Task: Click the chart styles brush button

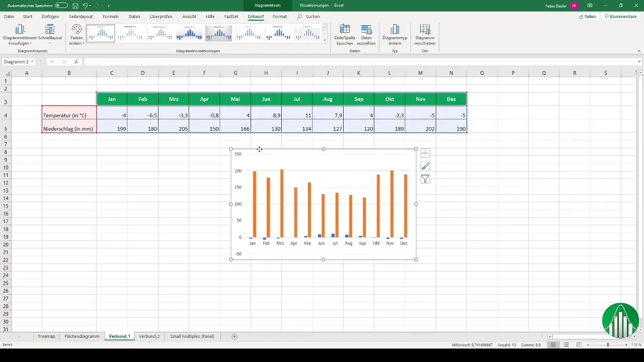Action: click(x=425, y=166)
